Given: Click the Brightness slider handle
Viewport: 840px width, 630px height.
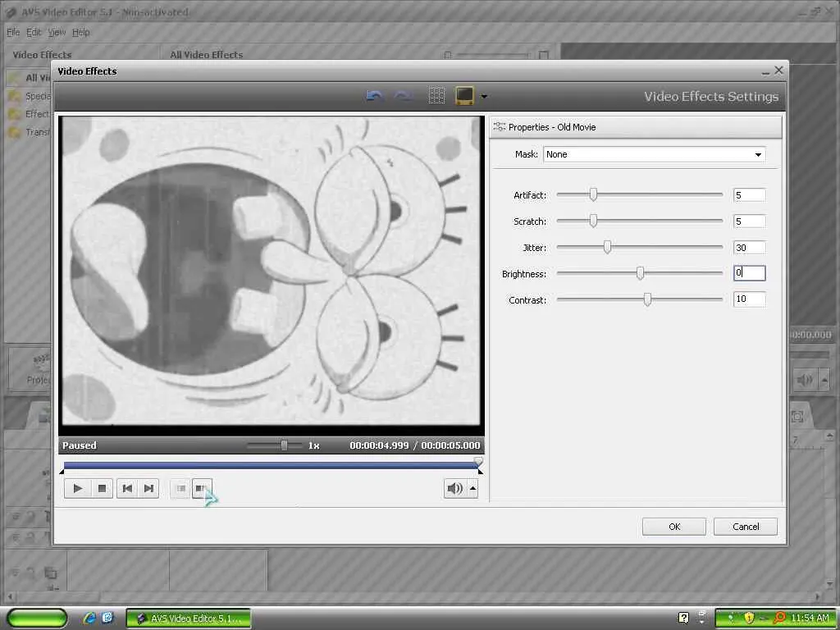Looking at the screenshot, I should pos(640,273).
